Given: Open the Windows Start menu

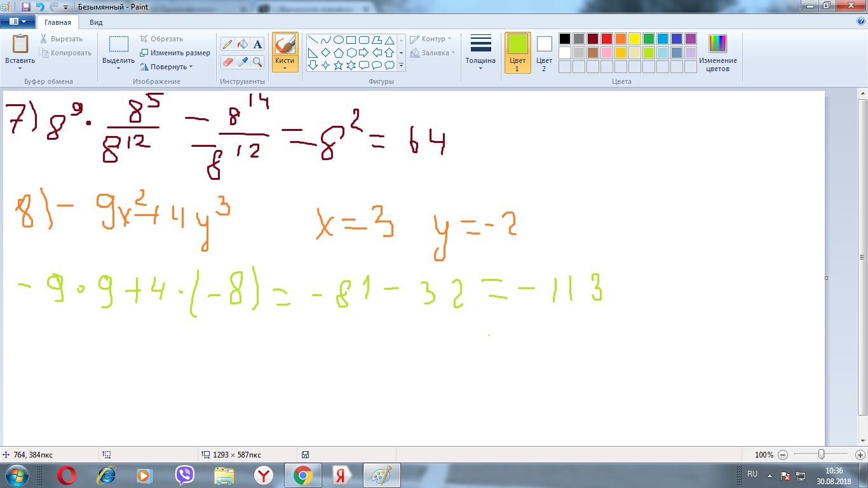Looking at the screenshot, I should click(16, 475).
